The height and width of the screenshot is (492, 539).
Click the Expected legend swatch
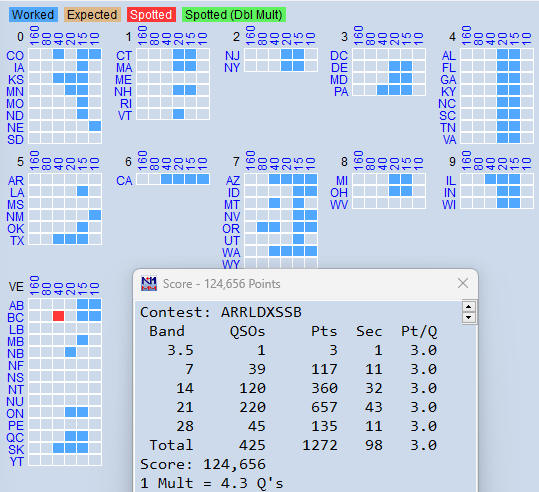point(92,15)
